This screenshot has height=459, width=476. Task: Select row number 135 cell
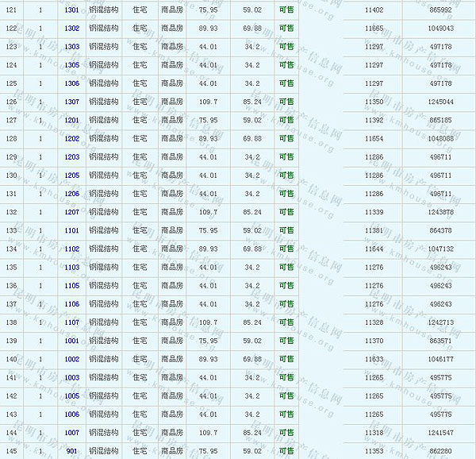tap(11, 268)
